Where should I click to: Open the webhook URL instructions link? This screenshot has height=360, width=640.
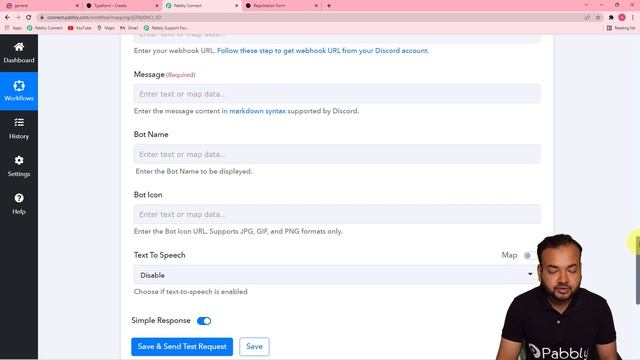point(323,51)
